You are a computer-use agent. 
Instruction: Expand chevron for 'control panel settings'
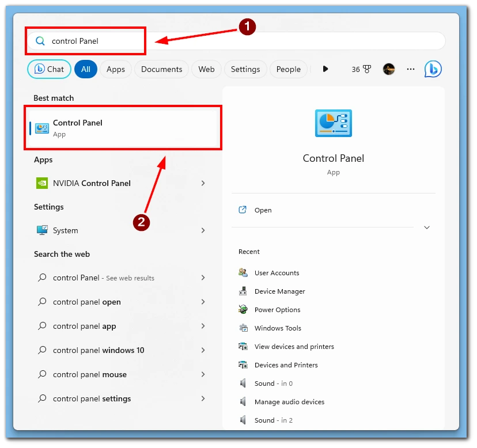pyautogui.click(x=203, y=398)
